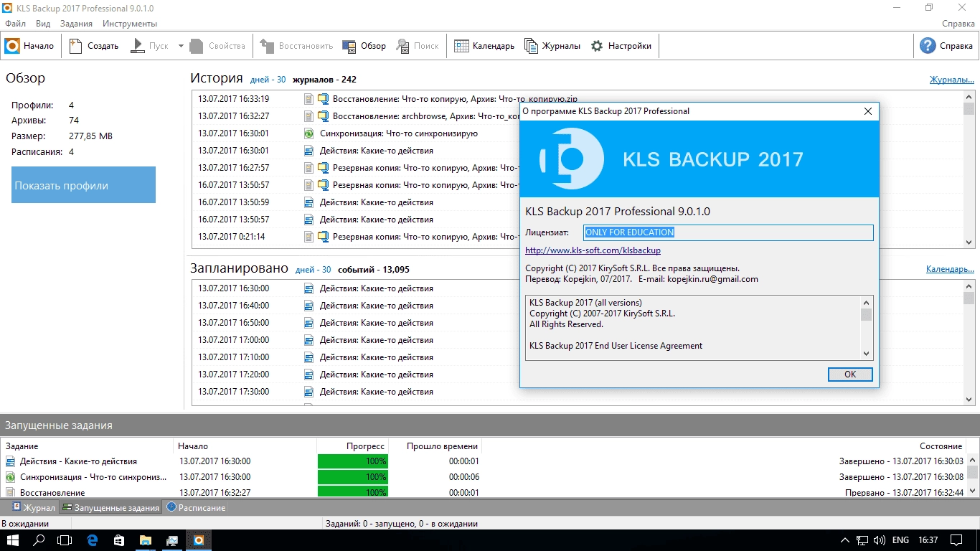Open the Начало home button

pos(29,46)
